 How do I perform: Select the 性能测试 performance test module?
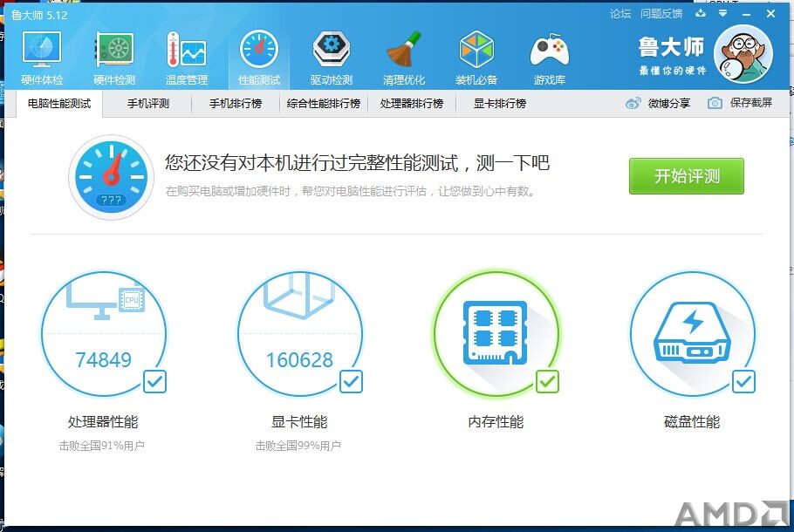pyautogui.click(x=259, y=58)
